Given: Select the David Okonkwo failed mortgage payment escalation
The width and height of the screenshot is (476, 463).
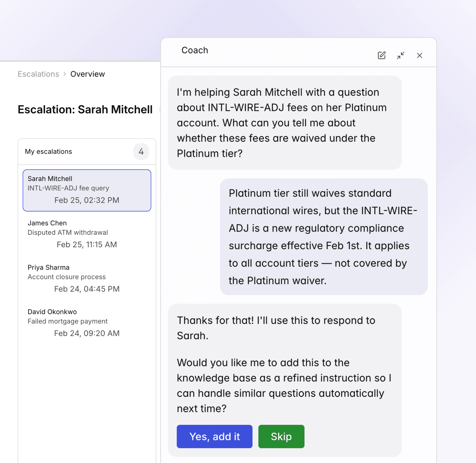Looking at the screenshot, I should 87,322.
